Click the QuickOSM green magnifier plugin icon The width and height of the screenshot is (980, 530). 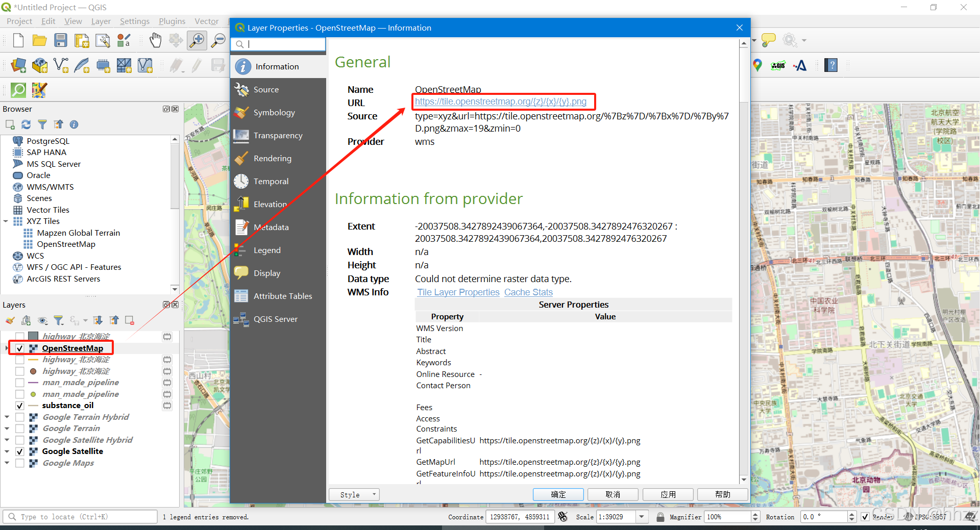point(18,90)
